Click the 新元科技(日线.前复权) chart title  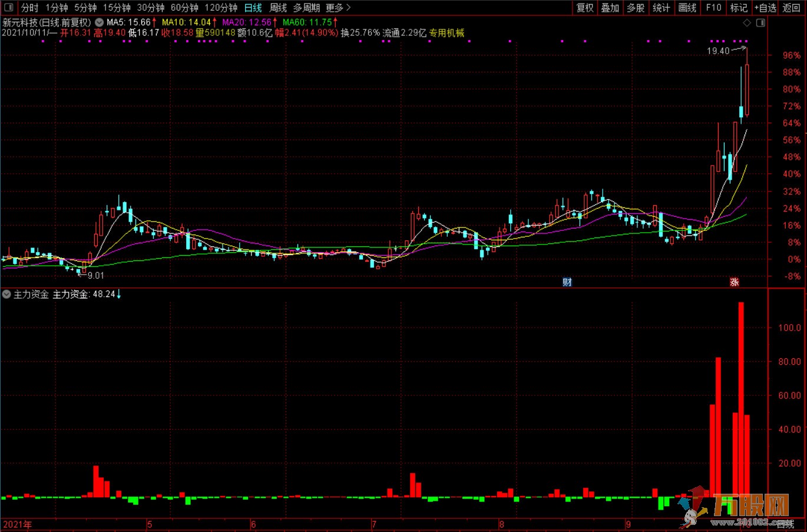(47, 22)
